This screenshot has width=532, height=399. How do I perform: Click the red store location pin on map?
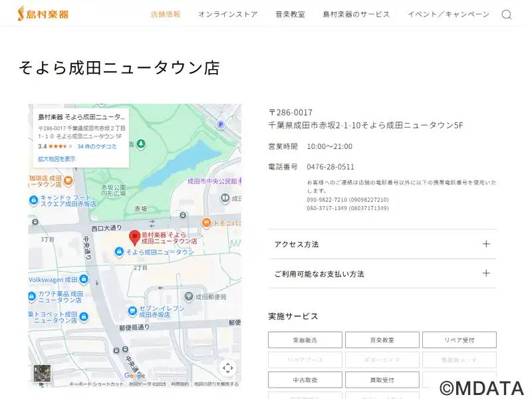(134, 237)
